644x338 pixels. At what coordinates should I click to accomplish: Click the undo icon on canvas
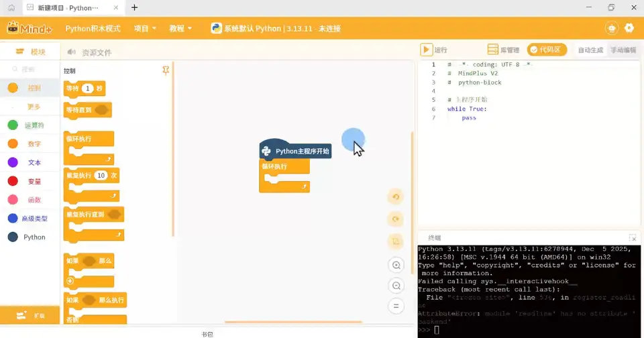tap(396, 197)
